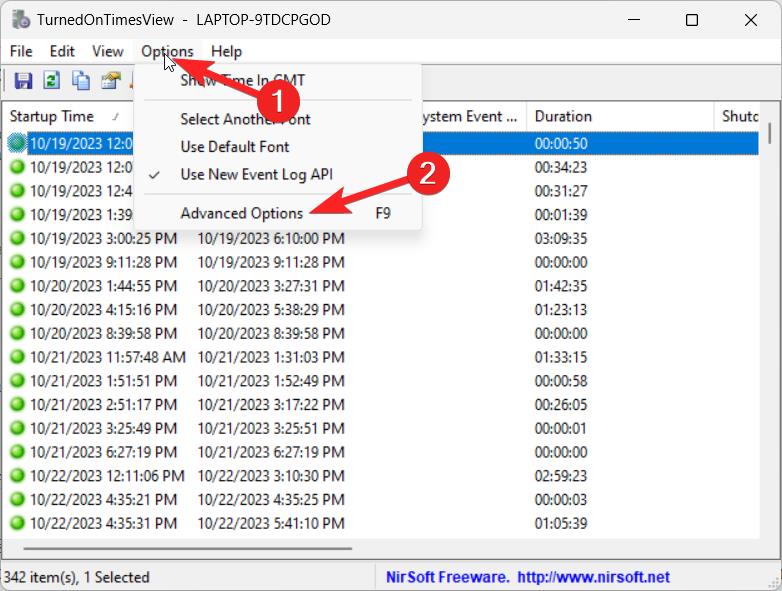The width and height of the screenshot is (782, 591).
Task: Select shutdown time 10/21/2023 1:31:03 PM
Action: pyautogui.click(x=271, y=357)
